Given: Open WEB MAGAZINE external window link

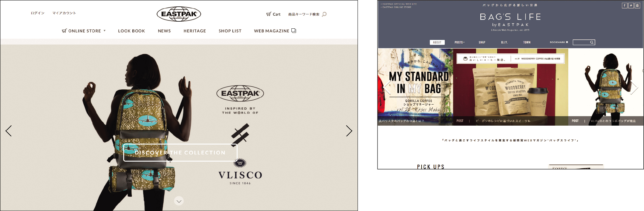Looking at the screenshot, I should pyautogui.click(x=275, y=31).
